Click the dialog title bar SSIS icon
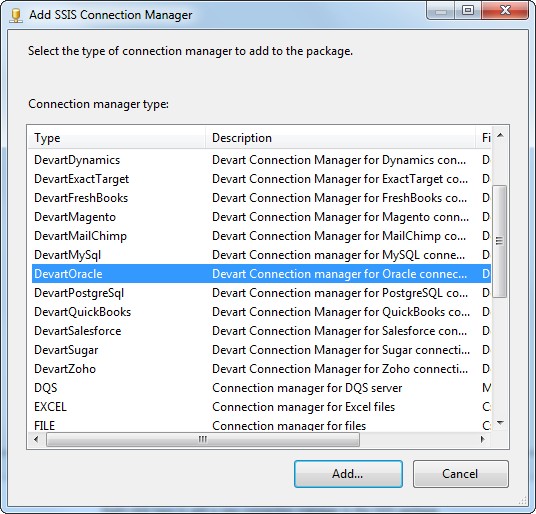Viewport: 536px width, 514px height. click(x=16, y=15)
